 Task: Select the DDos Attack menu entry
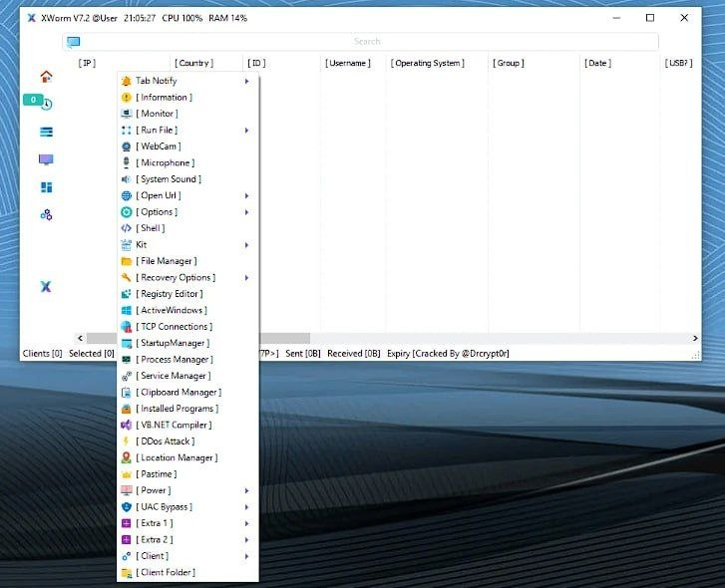point(187,441)
